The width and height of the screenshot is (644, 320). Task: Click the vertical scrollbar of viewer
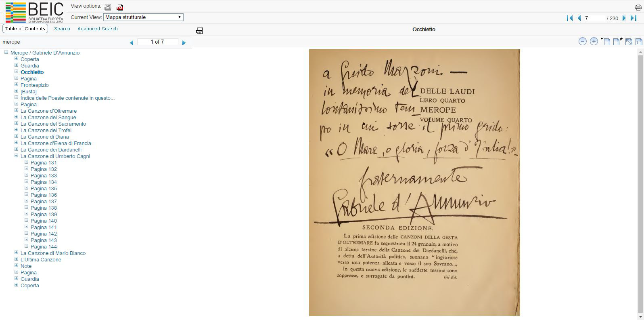[x=640, y=184]
